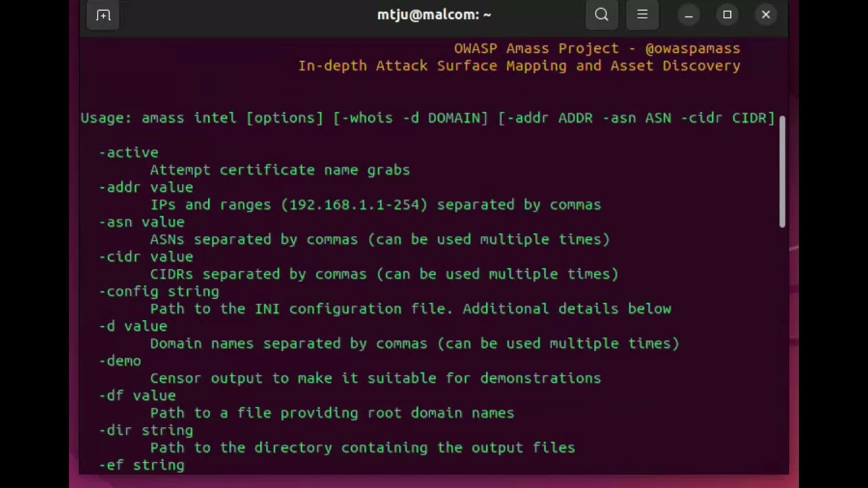Click 'Path to a file providing root' line
This screenshot has height=488, width=868.
pyautogui.click(x=332, y=413)
